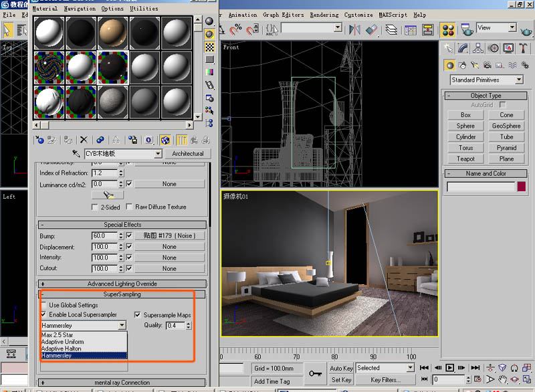This screenshot has width=535, height=392.
Task: Click the Bump map Noise button
Action: click(x=169, y=235)
